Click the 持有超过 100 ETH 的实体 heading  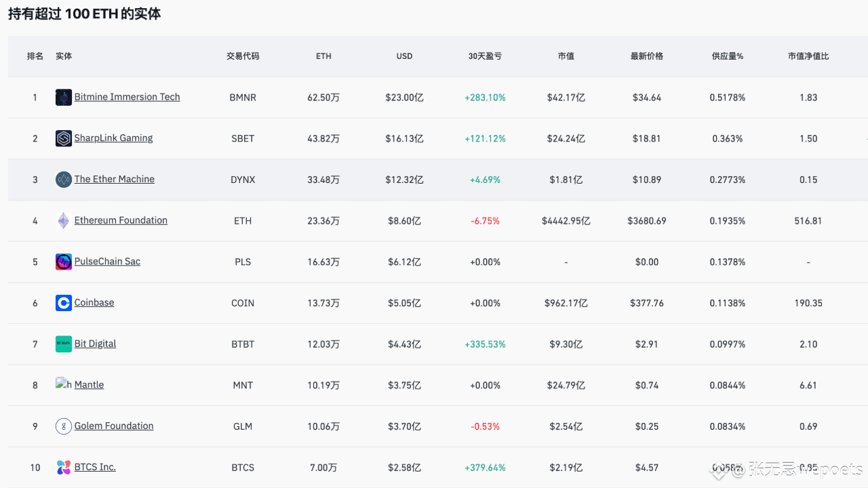(85, 14)
